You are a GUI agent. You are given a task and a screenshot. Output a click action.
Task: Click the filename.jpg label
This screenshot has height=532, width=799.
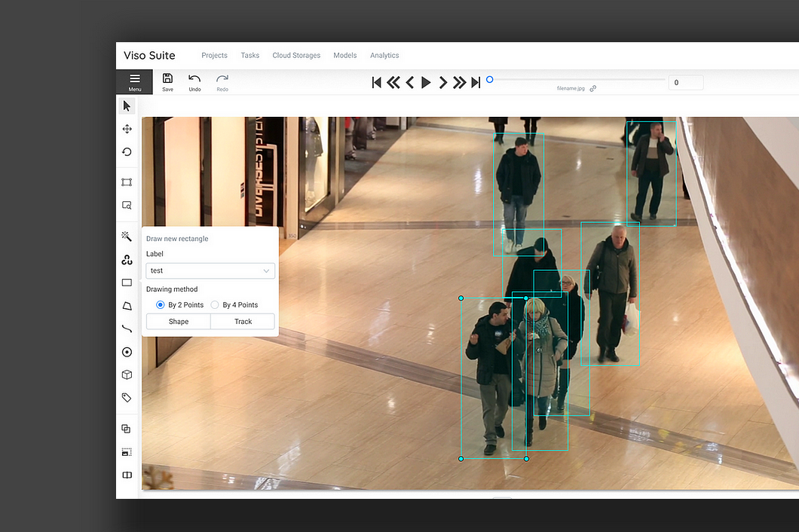571,88
